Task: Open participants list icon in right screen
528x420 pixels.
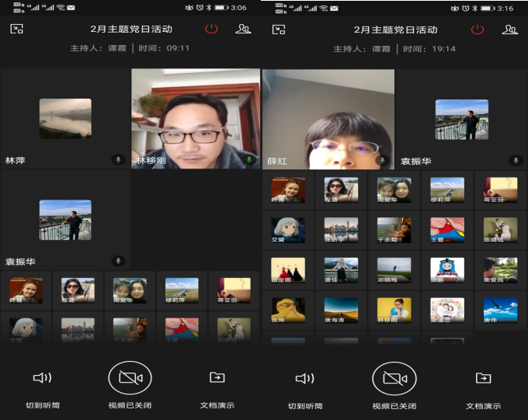Action: [509, 30]
